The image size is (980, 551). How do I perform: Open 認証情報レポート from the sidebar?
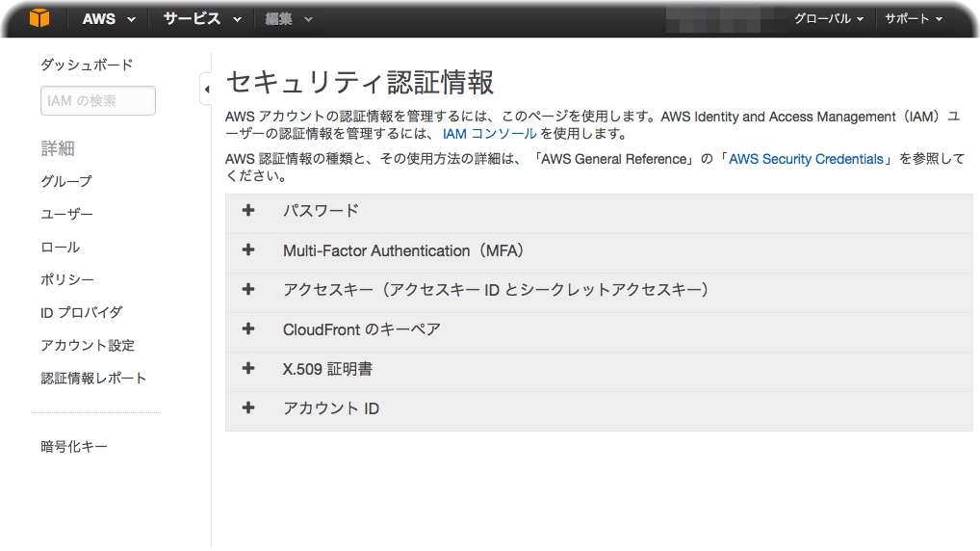93,379
